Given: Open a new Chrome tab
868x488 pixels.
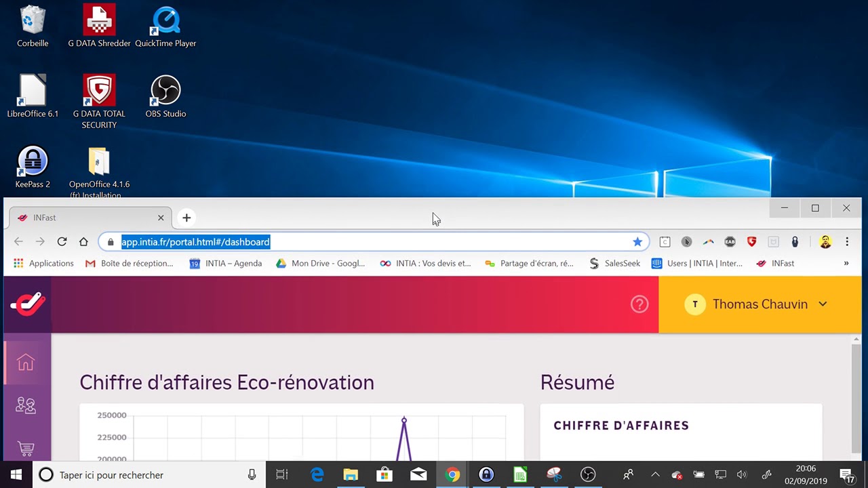Looking at the screenshot, I should pyautogui.click(x=186, y=218).
